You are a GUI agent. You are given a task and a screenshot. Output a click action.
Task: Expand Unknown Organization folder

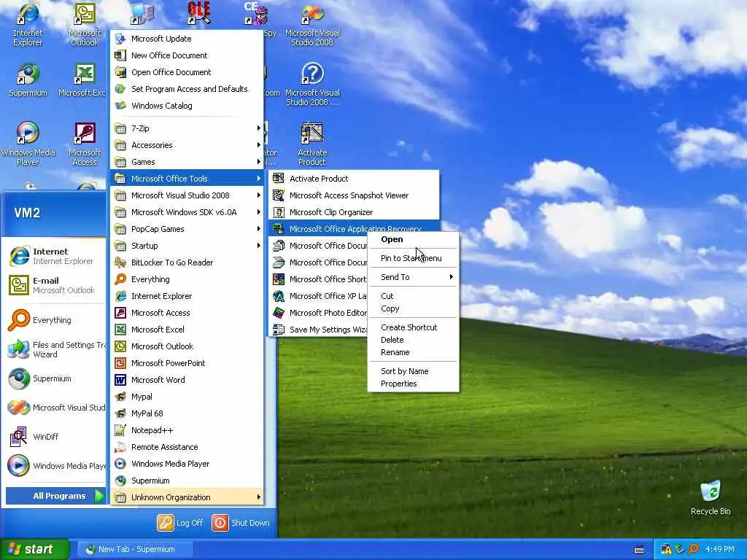point(187,497)
